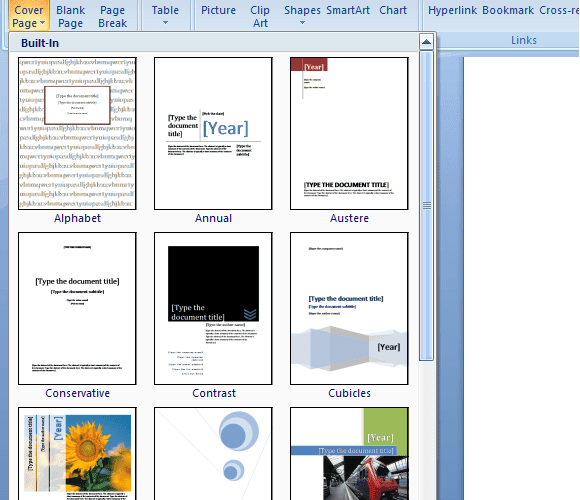Click the Annual label text
Image resolution: width=580 pixels, height=500 pixels.
(x=213, y=218)
